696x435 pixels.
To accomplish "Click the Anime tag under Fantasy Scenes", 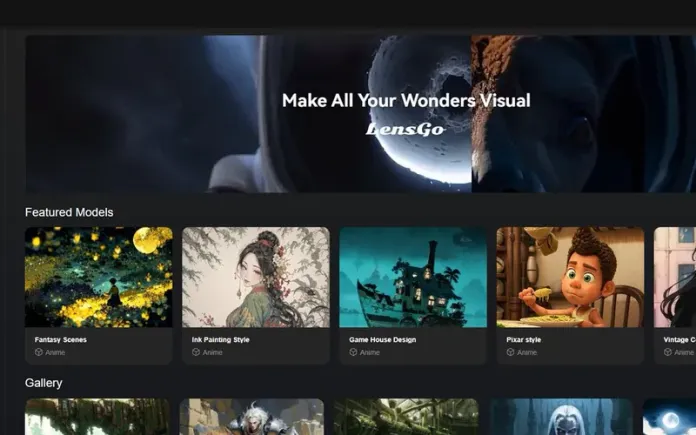I will (55, 352).
